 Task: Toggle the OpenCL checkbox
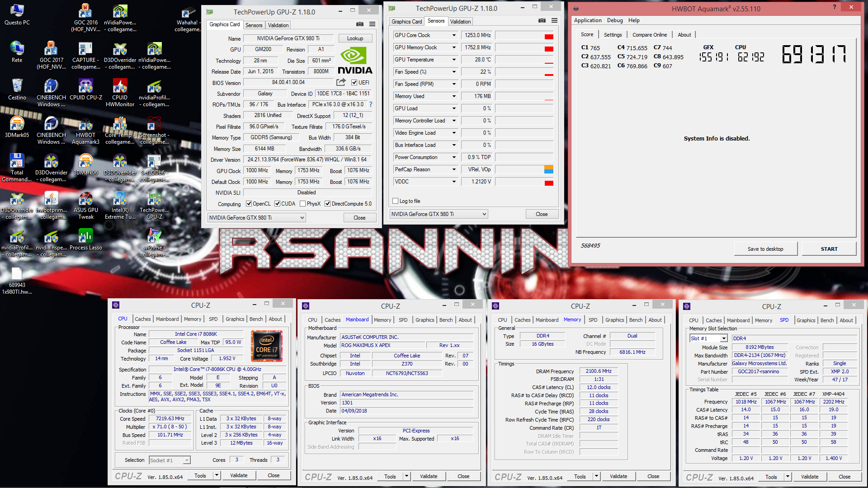tap(249, 204)
